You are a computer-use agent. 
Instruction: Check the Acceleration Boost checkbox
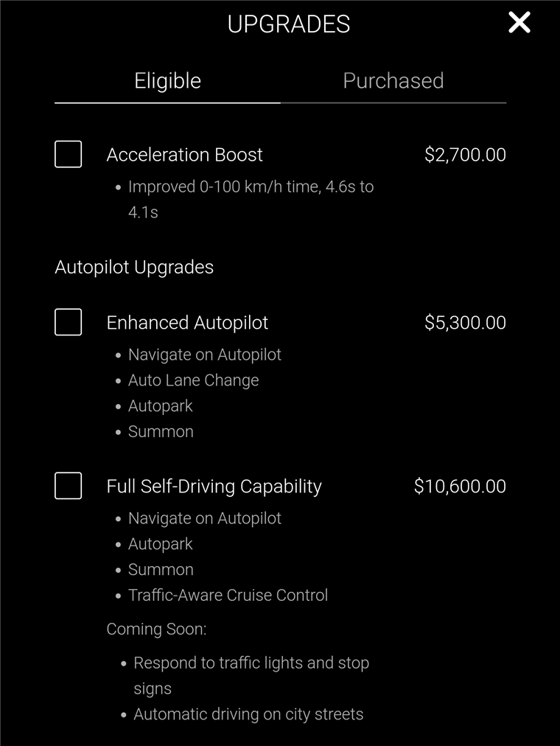(69, 155)
